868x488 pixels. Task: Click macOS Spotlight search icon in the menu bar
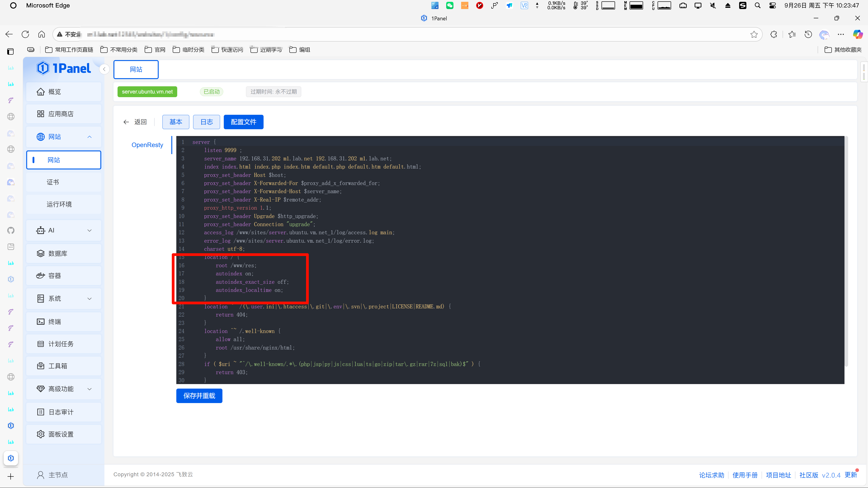click(x=757, y=5)
